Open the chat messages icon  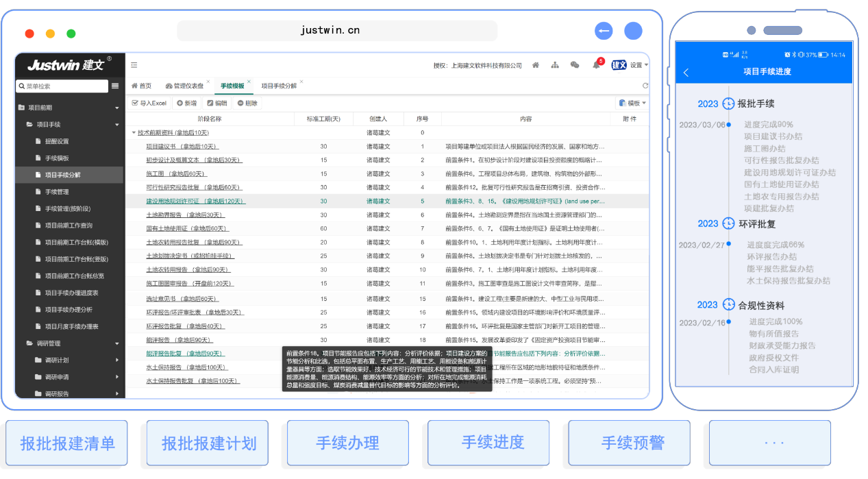pos(575,65)
